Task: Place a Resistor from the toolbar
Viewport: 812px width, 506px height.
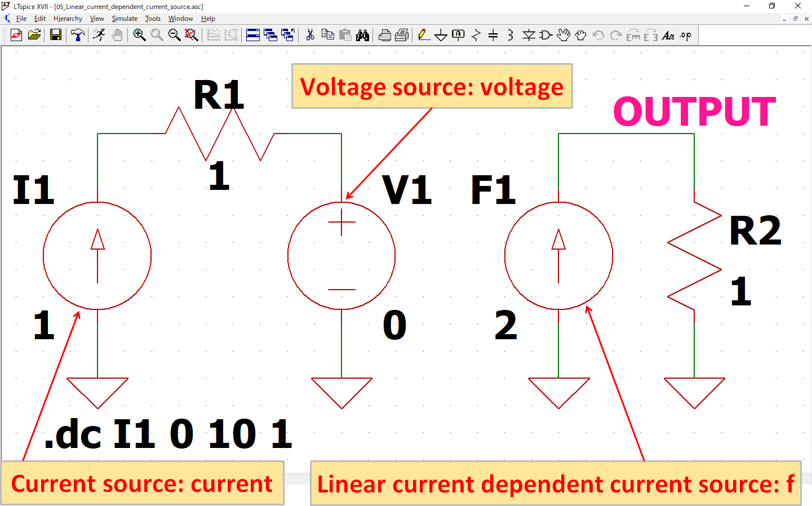Action: tap(476, 35)
